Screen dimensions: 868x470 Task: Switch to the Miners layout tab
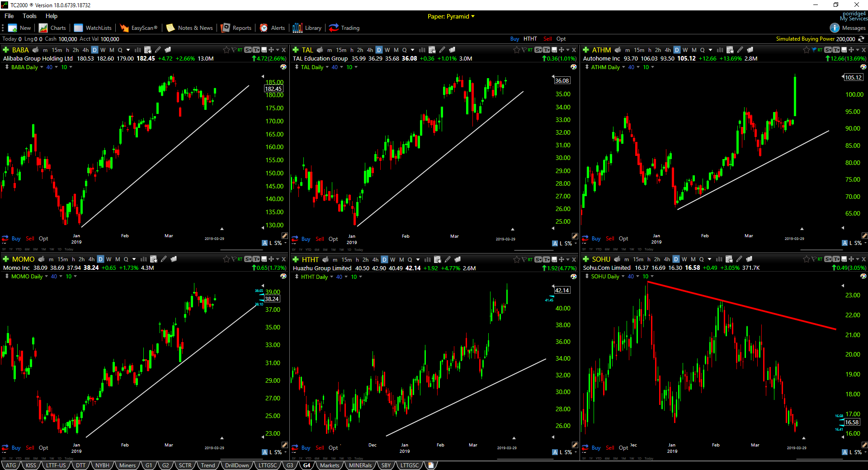coord(127,465)
